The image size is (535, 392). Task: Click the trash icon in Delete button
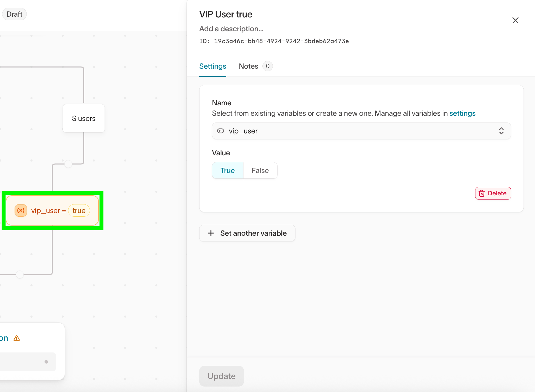coord(482,193)
